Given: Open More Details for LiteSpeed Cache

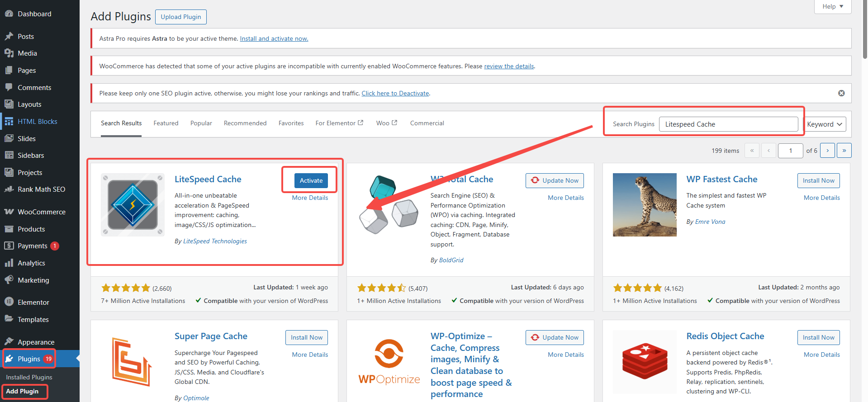Looking at the screenshot, I should coord(310,198).
